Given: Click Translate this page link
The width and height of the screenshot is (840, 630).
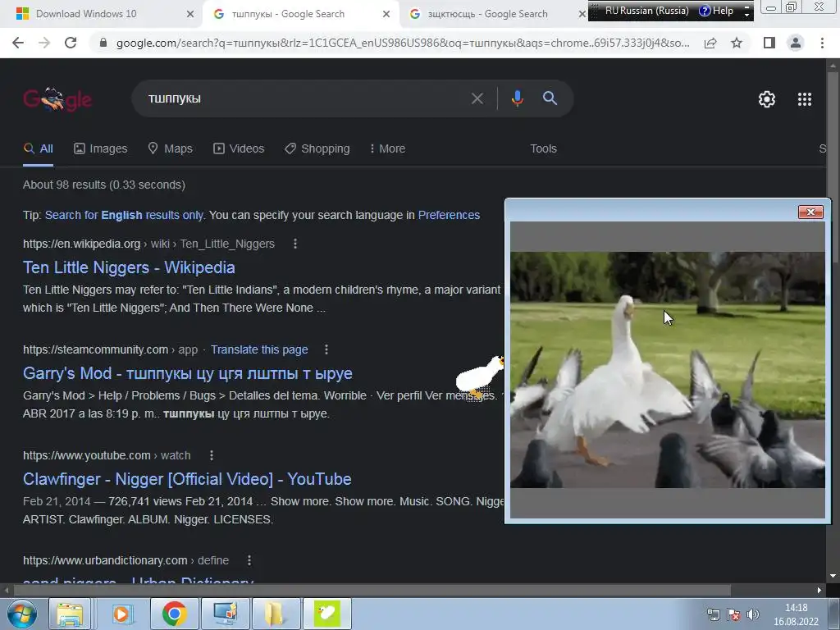Looking at the screenshot, I should coord(259,349).
